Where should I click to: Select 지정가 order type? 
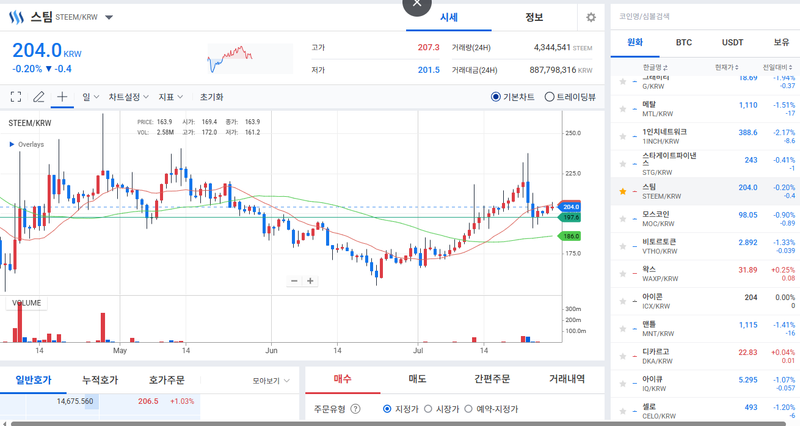coord(387,409)
